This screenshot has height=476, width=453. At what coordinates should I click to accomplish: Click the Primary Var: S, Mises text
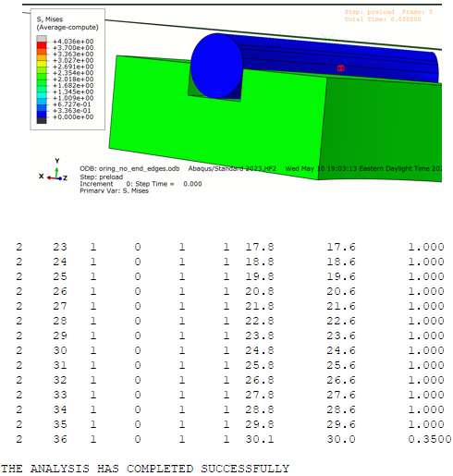[114, 190]
